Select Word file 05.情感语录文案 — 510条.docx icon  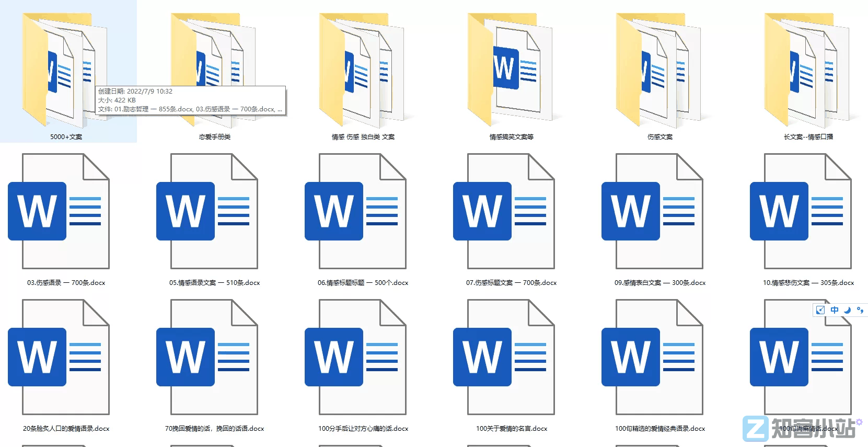click(x=207, y=211)
